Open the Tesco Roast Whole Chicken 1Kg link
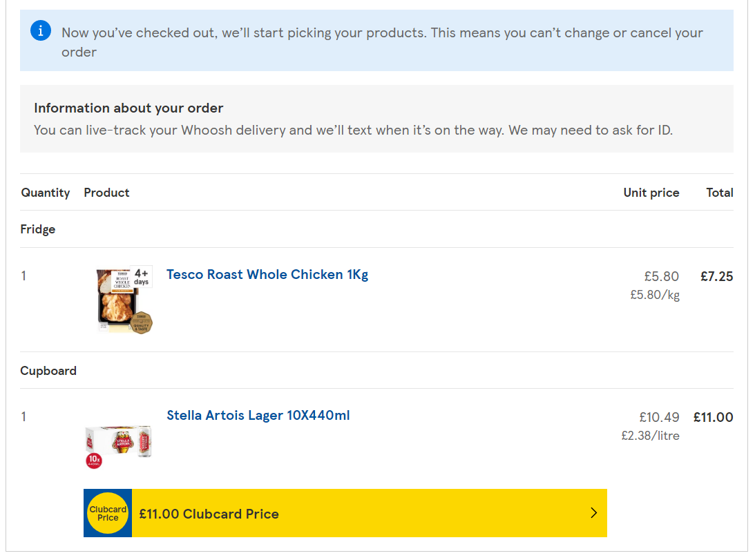Viewport: 755px width, 560px height. coord(267,275)
